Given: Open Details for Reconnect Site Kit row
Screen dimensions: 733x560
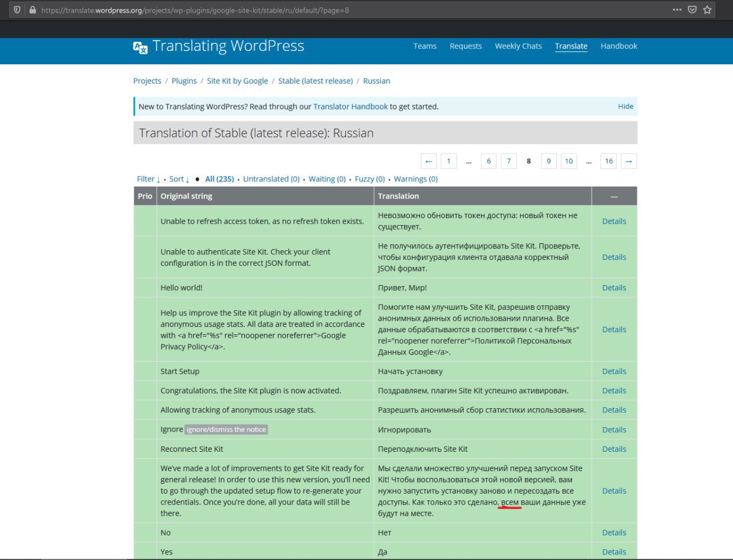Looking at the screenshot, I should click(614, 449).
